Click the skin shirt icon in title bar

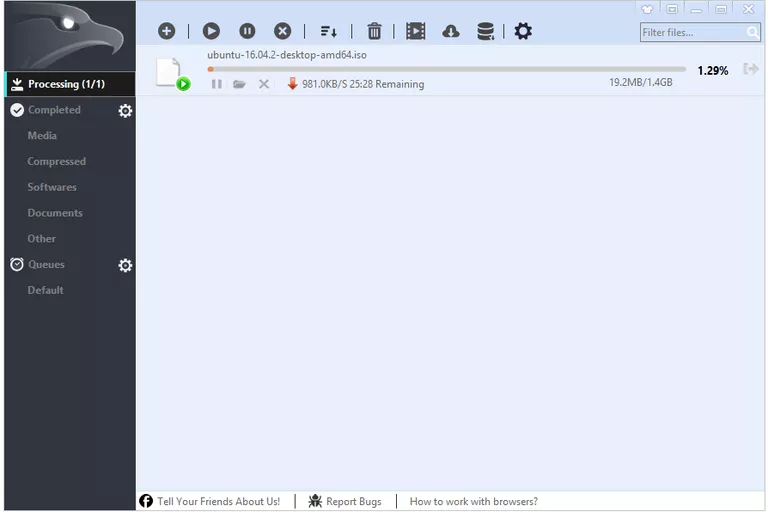pos(647,9)
